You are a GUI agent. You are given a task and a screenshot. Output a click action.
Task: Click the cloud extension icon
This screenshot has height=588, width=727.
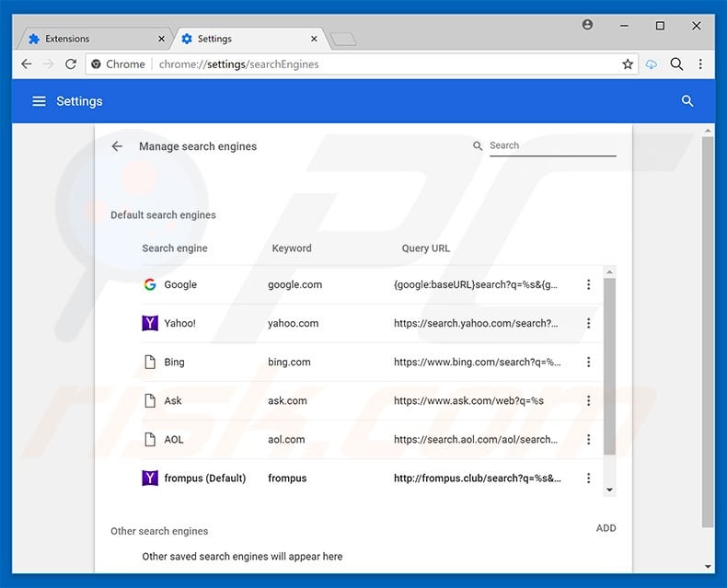click(x=652, y=64)
